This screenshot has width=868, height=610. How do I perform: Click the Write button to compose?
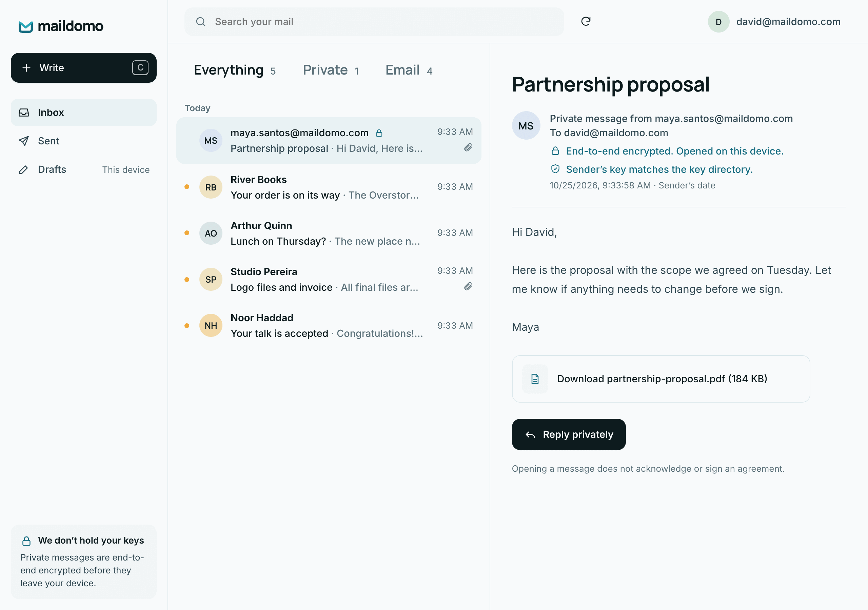83,68
